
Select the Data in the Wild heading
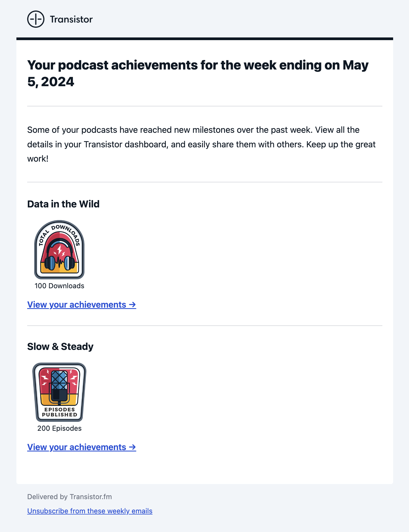tap(63, 204)
